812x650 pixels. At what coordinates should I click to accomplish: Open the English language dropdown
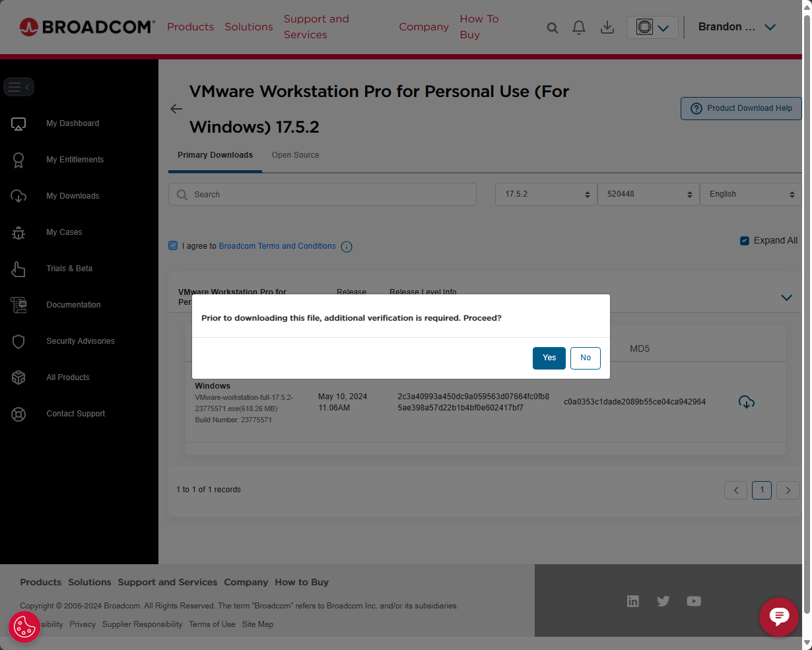(x=751, y=195)
